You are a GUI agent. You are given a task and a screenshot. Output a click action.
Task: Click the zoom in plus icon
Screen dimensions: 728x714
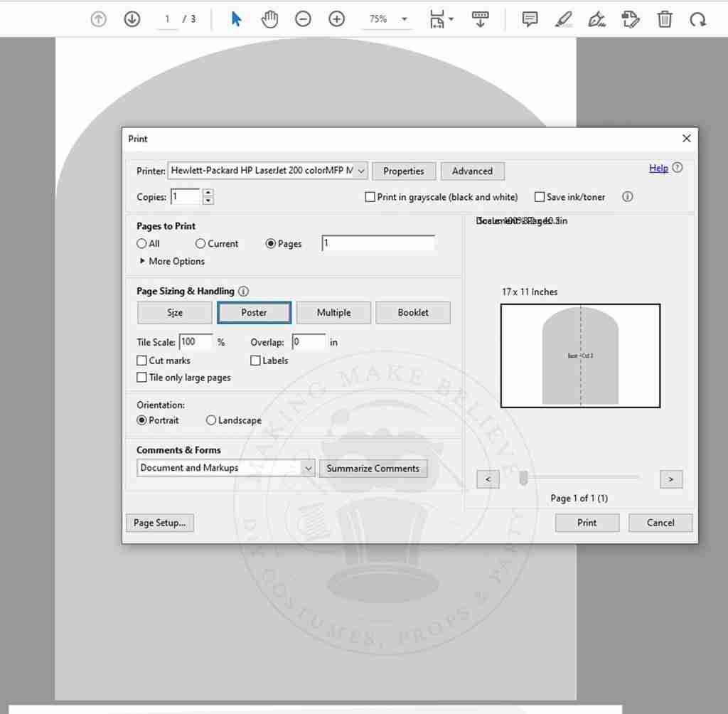[336, 19]
